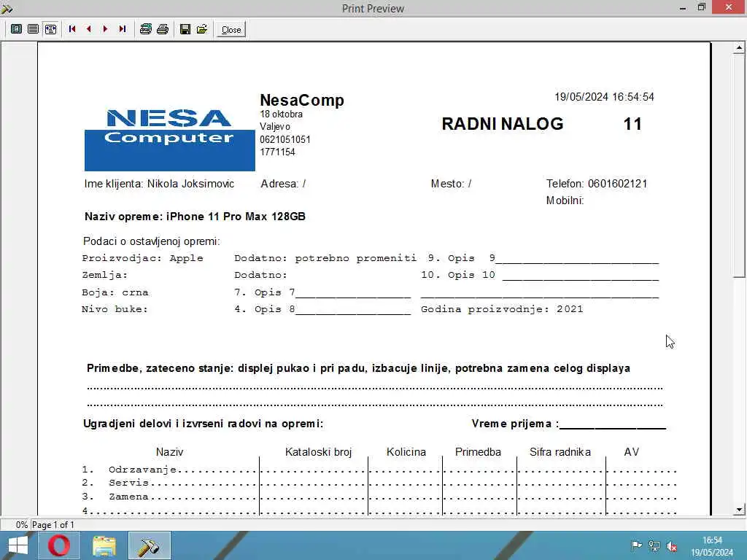Click Page 1 of 1 status text
This screenshot has height=560, width=747.
point(53,525)
